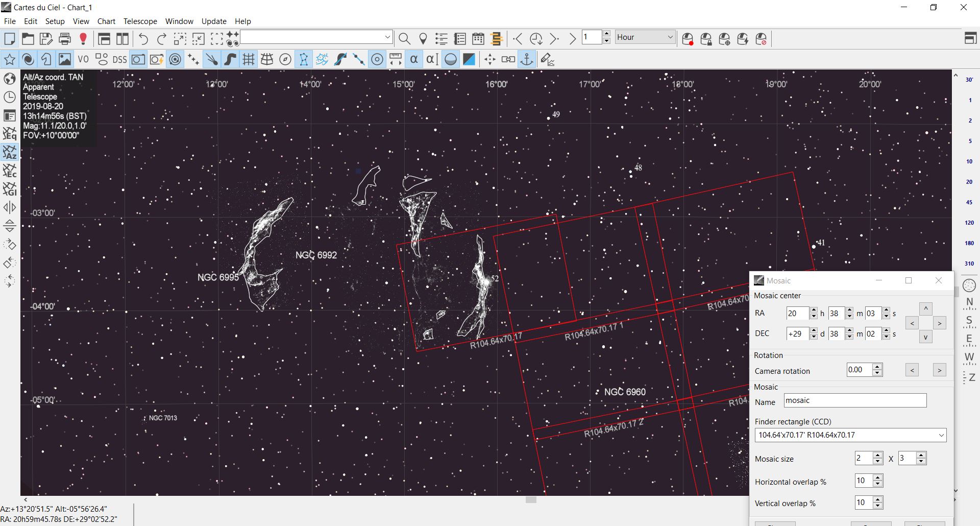Decrease Vertical overlap percent
Screen dimensions: 980x526
click(877, 506)
